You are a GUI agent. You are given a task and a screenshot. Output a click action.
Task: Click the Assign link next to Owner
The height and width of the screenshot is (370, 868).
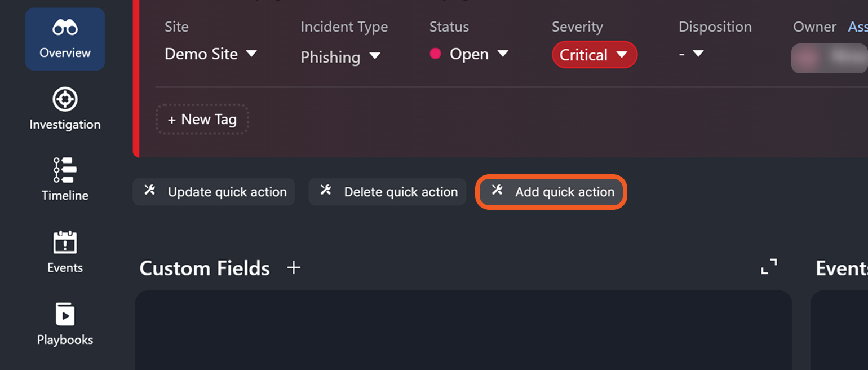[857, 27]
